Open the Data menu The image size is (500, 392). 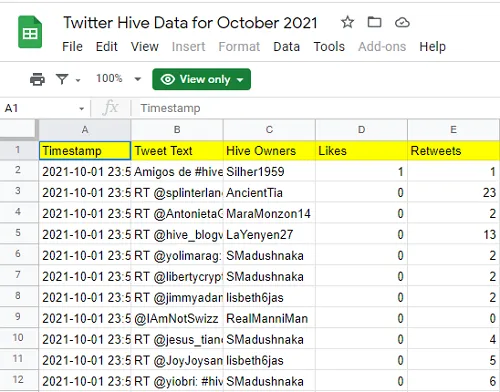click(286, 47)
